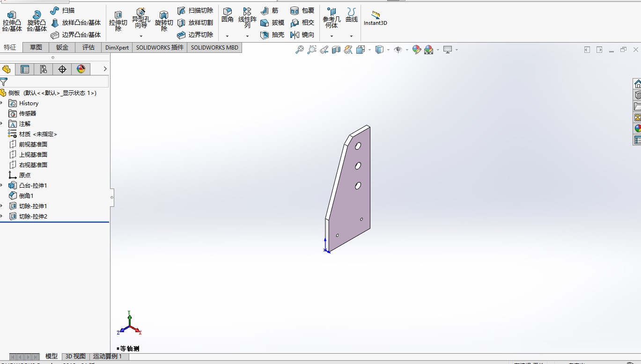Screen dimensions: 641x364
Task: Activate the 旋转切除 revolved cut tool
Action: 164,21
